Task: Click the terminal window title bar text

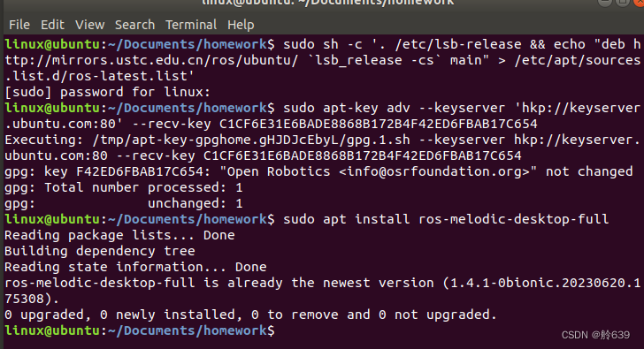Action: point(327,3)
